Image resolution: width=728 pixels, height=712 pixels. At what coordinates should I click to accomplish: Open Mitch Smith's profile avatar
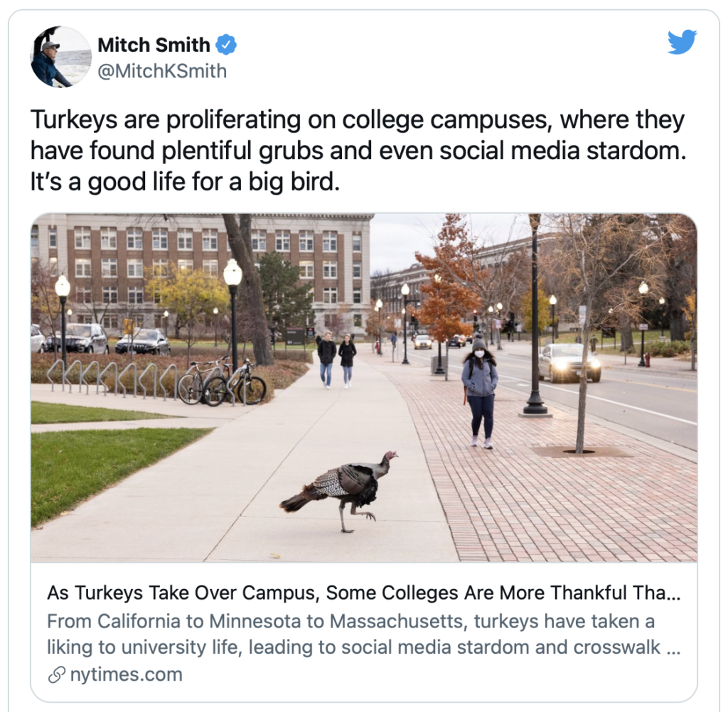[x=61, y=57]
